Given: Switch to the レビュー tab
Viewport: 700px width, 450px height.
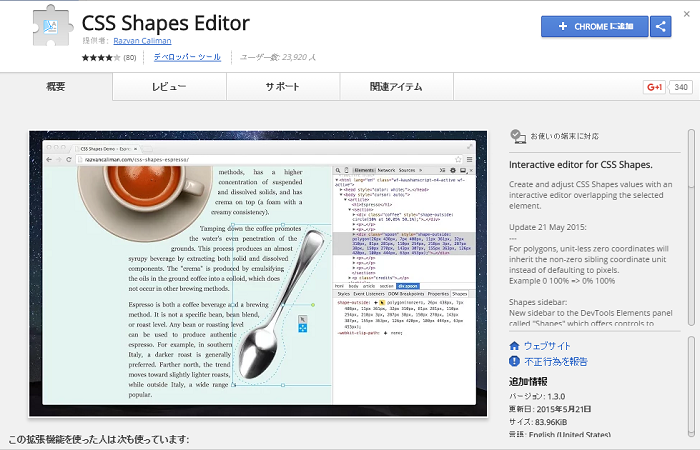Looking at the screenshot, I should 169,87.
